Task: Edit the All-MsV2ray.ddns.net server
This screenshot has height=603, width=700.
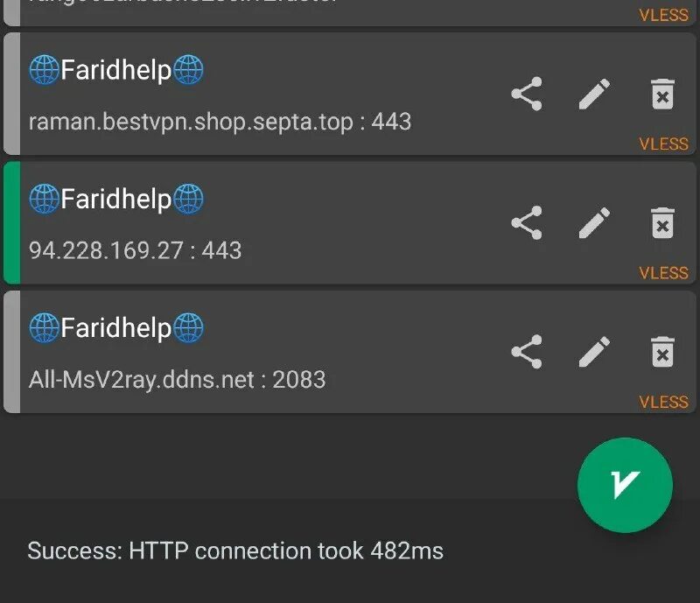Action: (x=594, y=352)
